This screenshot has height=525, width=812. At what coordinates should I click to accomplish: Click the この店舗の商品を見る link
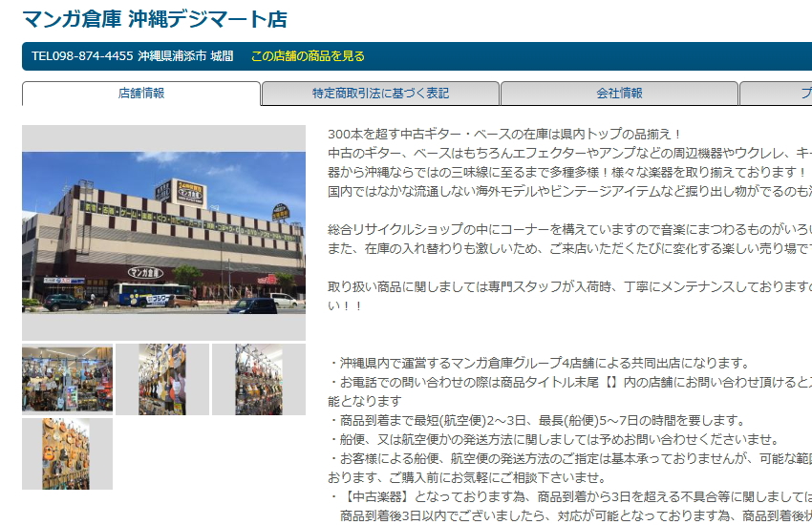309,56
